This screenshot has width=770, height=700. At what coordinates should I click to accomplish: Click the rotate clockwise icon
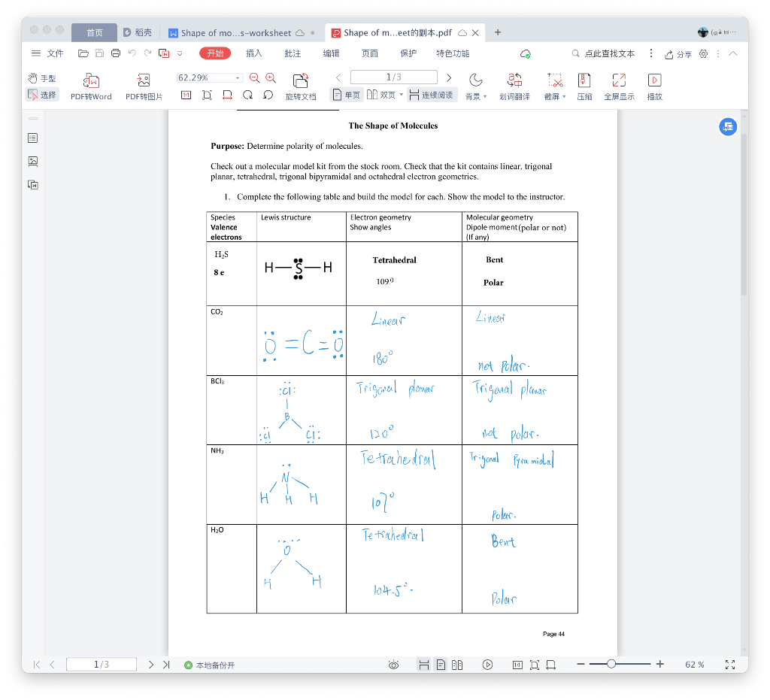[x=248, y=95]
